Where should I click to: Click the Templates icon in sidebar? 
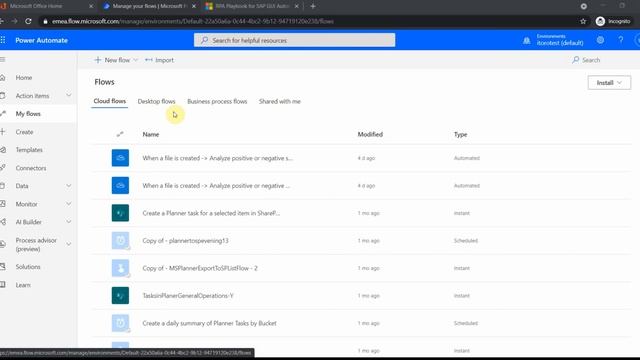tap(3, 150)
